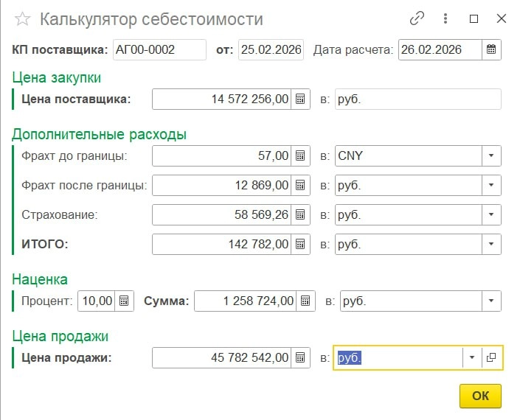
Task: Edit Фрахт после границы value 12 869,00
Action: pyautogui.click(x=221, y=185)
